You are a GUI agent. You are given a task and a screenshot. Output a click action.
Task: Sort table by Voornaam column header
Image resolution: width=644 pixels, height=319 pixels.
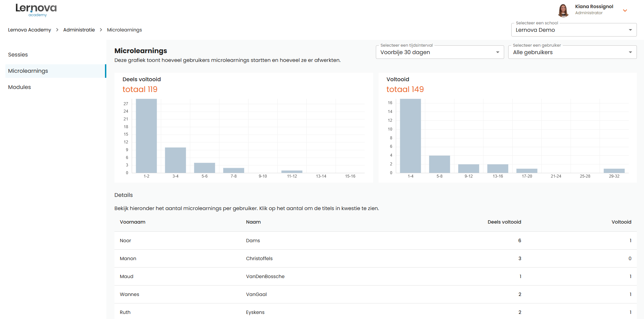pos(132,222)
